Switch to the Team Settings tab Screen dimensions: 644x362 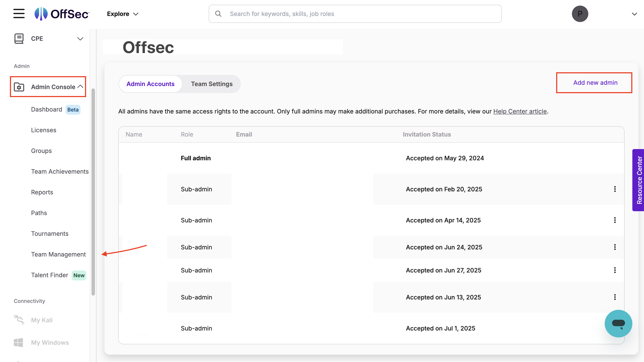pyautogui.click(x=212, y=84)
